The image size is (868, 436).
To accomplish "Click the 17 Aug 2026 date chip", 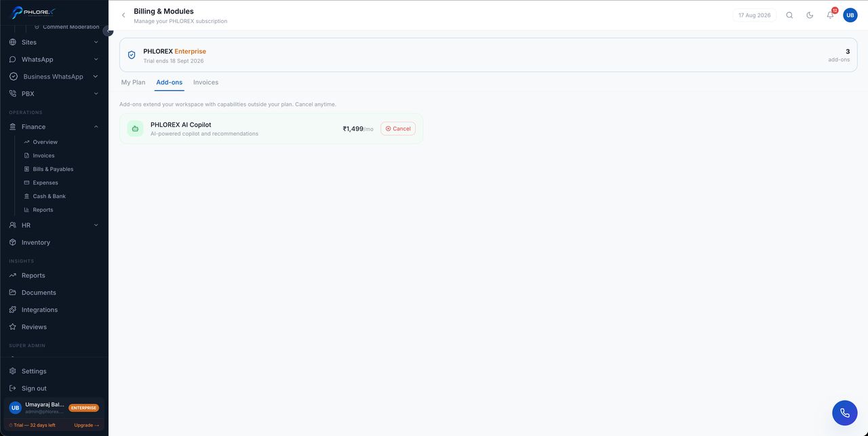I will tap(754, 15).
